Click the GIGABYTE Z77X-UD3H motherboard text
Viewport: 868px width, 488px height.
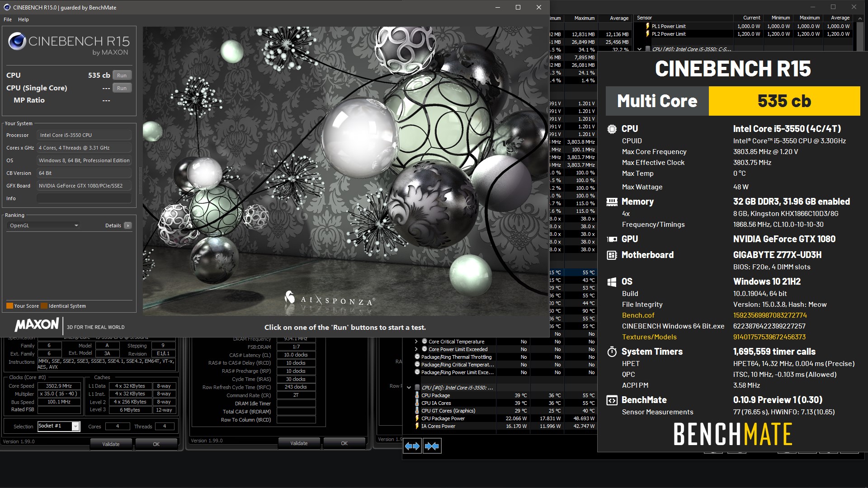(x=777, y=255)
